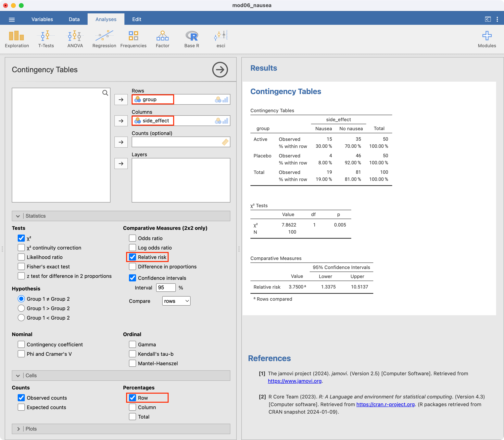Select Group 1 > Group 2 hypothesis

(21, 308)
